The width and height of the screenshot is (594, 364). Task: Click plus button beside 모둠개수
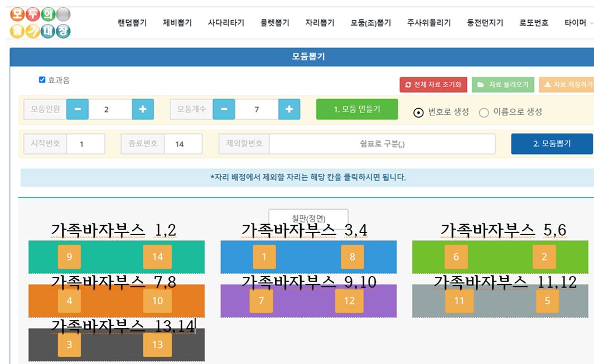[x=289, y=109]
